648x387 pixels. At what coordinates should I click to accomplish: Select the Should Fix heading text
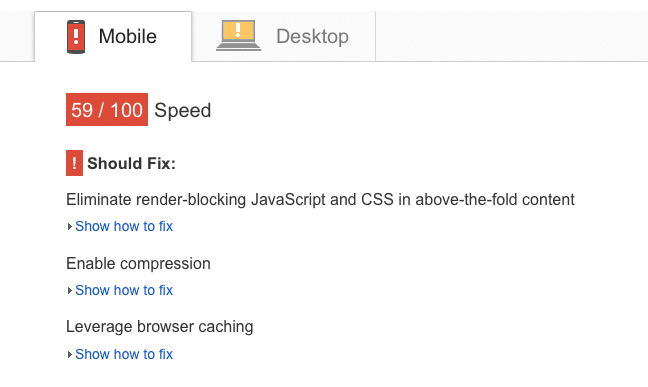click(131, 163)
